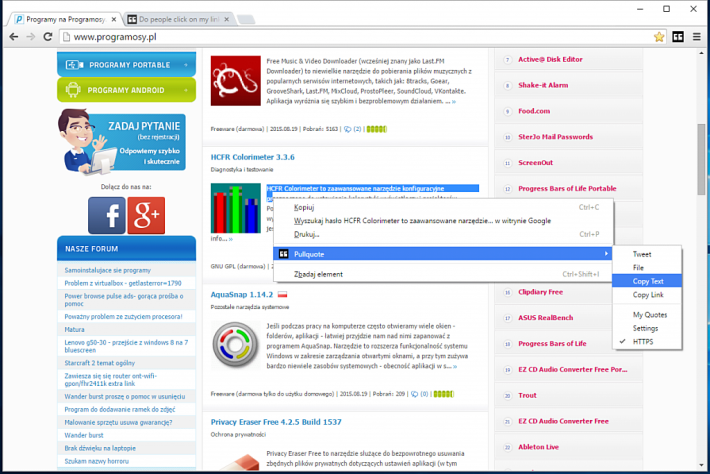Image resolution: width=710 pixels, height=474 pixels.
Task: Open forum thread Problem z virtualbox
Action: tap(123, 283)
